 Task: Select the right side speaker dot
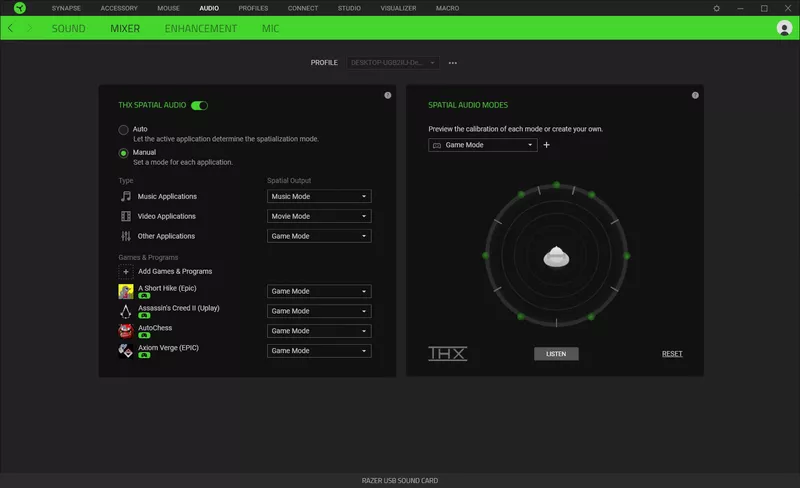627,256
